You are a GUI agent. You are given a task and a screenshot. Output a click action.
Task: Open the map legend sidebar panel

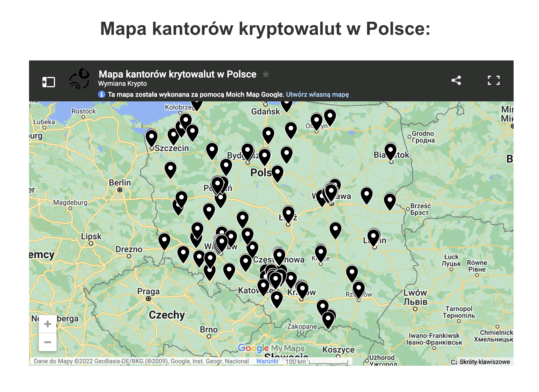click(49, 82)
